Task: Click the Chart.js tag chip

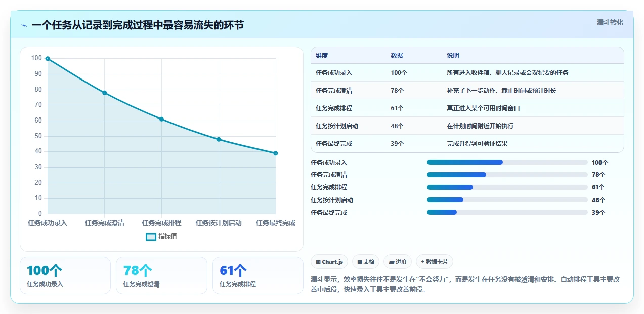Action: pos(329,262)
